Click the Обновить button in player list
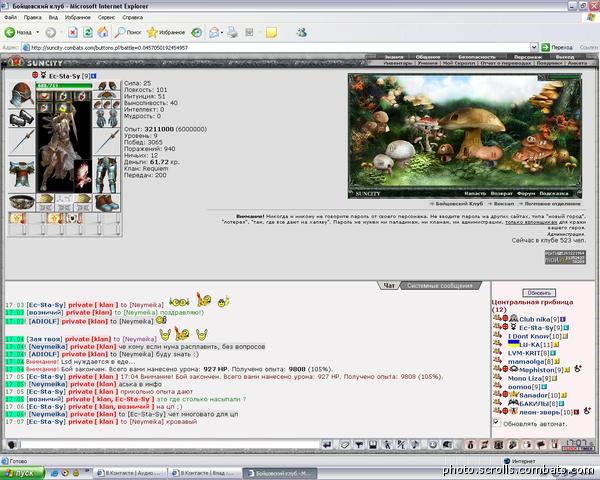 point(539,293)
